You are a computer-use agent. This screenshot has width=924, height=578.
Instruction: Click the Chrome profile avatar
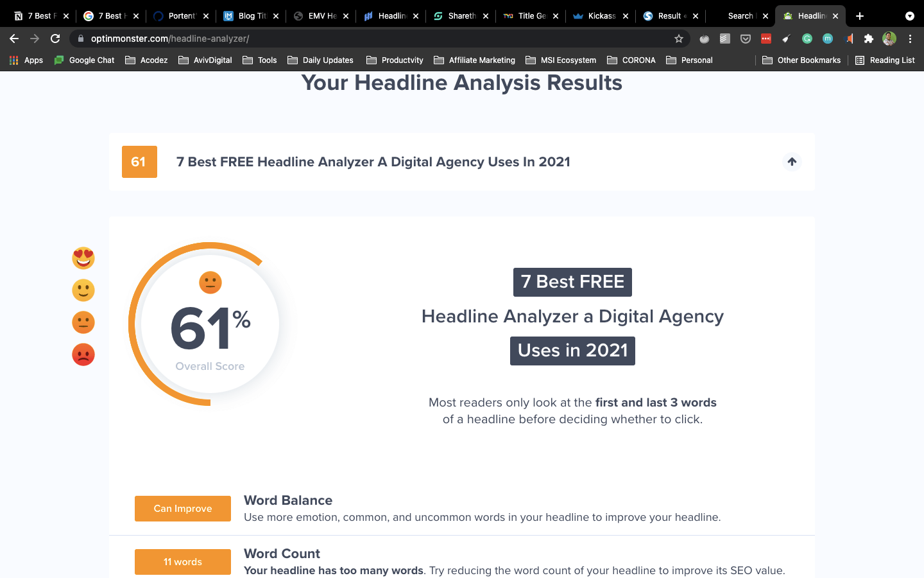click(889, 39)
